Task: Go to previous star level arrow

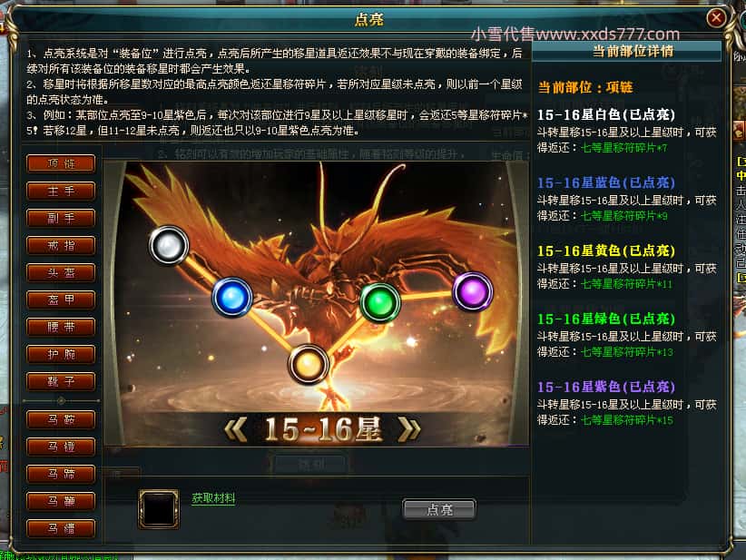Action: (x=235, y=428)
